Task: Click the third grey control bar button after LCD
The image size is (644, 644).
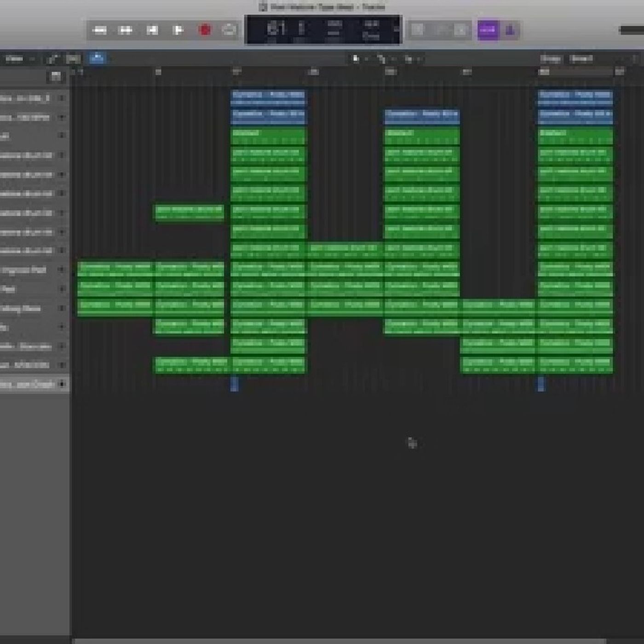Action: click(x=460, y=30)
